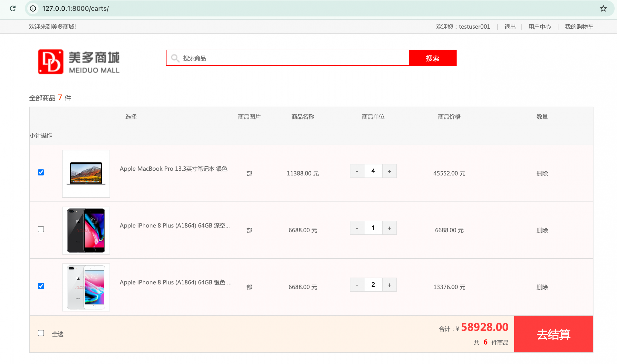Click Apple iPhone 8 Plus 64GB 深空 name

pyautogui.click(x=174, y=225)
